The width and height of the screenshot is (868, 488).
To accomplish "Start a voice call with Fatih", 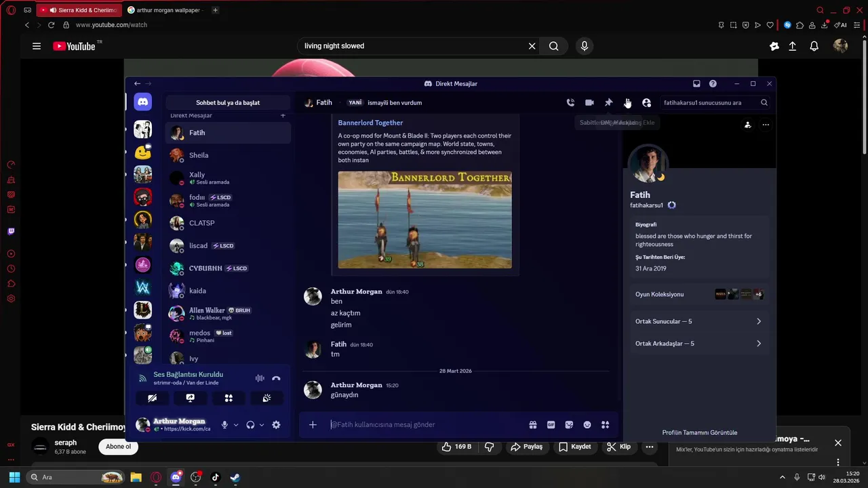I will click(x=570, y=102).
